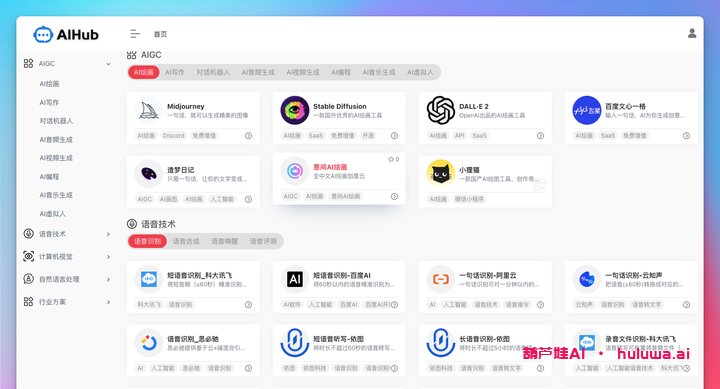Viewport: 720px width, 389px height.
Task: Switch to the AI音频生成 tab in AIGC section
Action: (x=258, y=72)
